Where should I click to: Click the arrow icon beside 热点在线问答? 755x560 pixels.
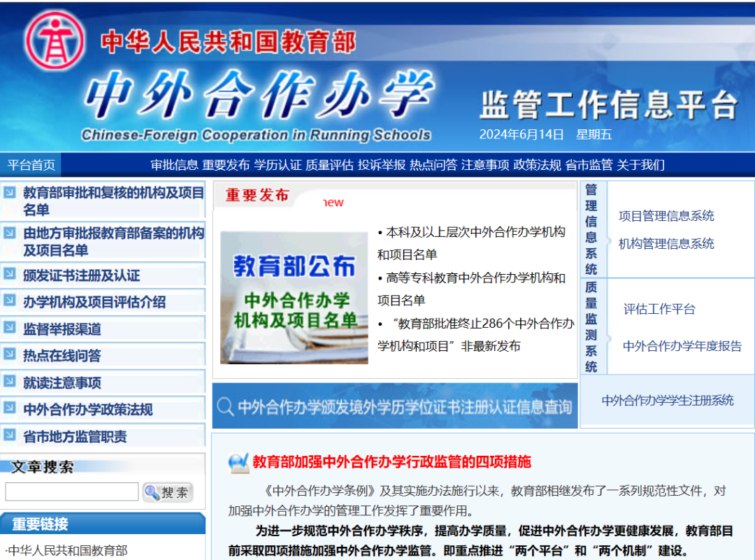click(x=10, y=354)
